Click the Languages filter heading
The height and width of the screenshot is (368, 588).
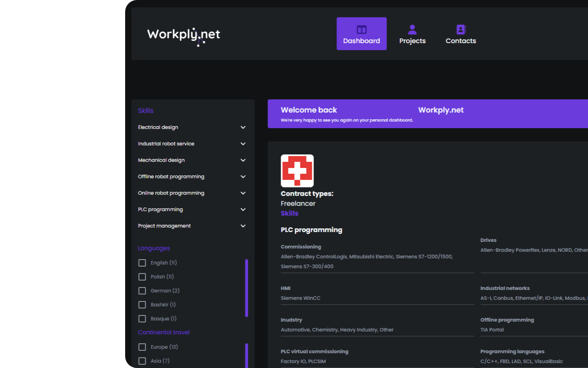pyautogui.click(x=154, y=248)
